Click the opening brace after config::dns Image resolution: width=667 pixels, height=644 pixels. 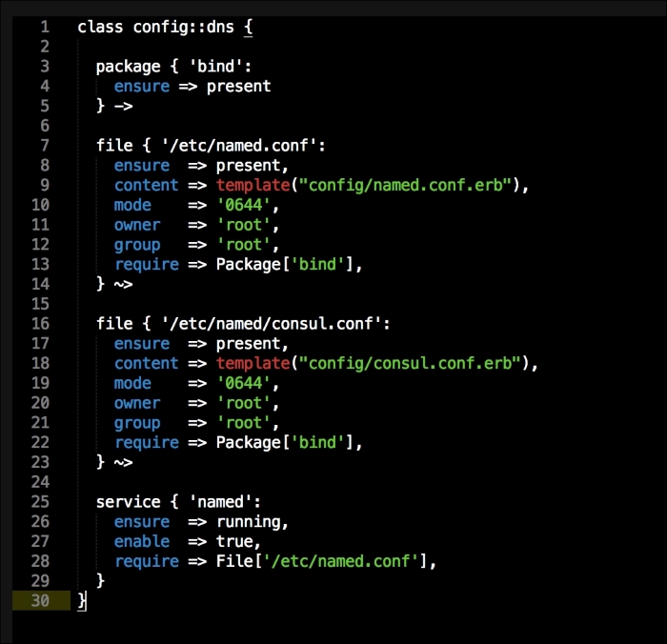248,27
